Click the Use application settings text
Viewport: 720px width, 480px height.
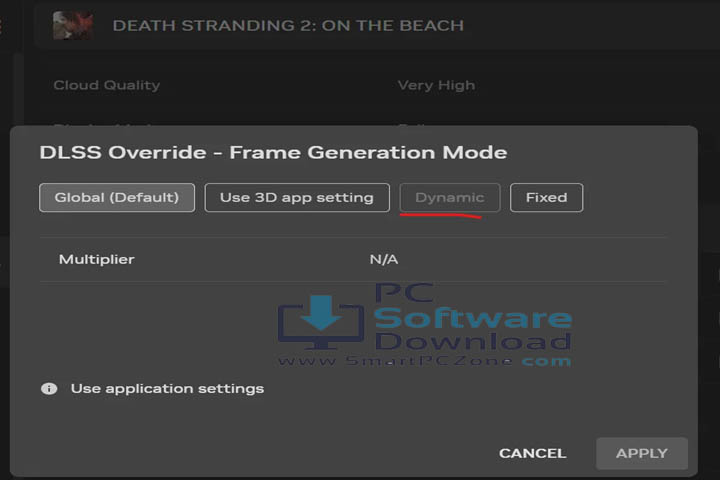168,389
